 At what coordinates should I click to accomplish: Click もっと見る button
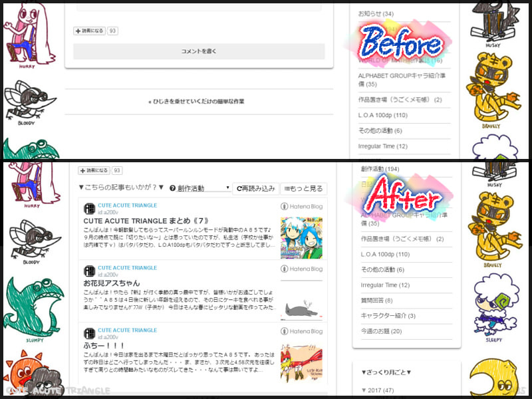304,188
